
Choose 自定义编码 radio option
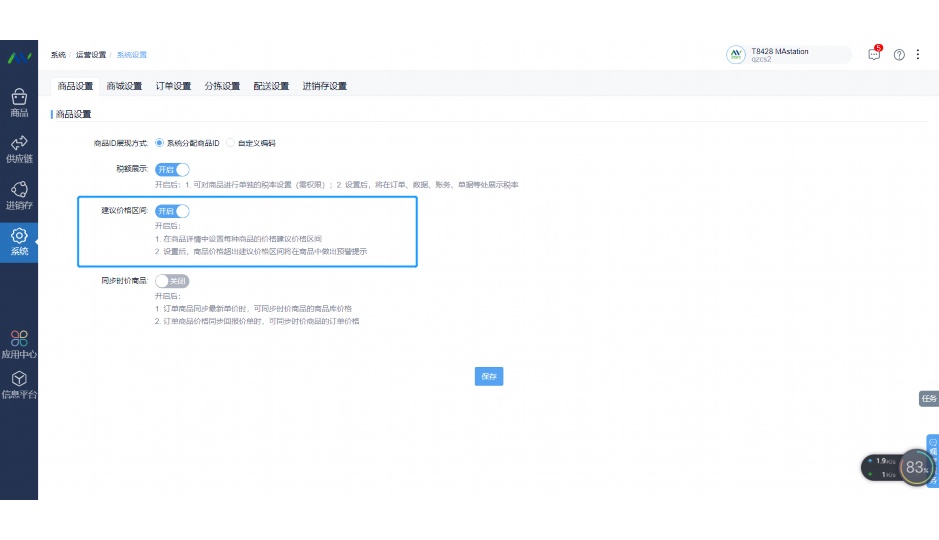231,143
